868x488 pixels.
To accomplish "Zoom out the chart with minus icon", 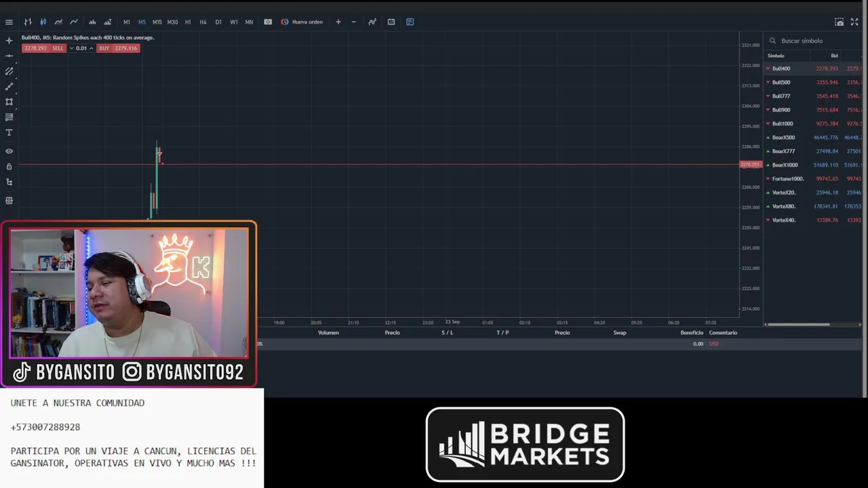I will pos(353,22).
